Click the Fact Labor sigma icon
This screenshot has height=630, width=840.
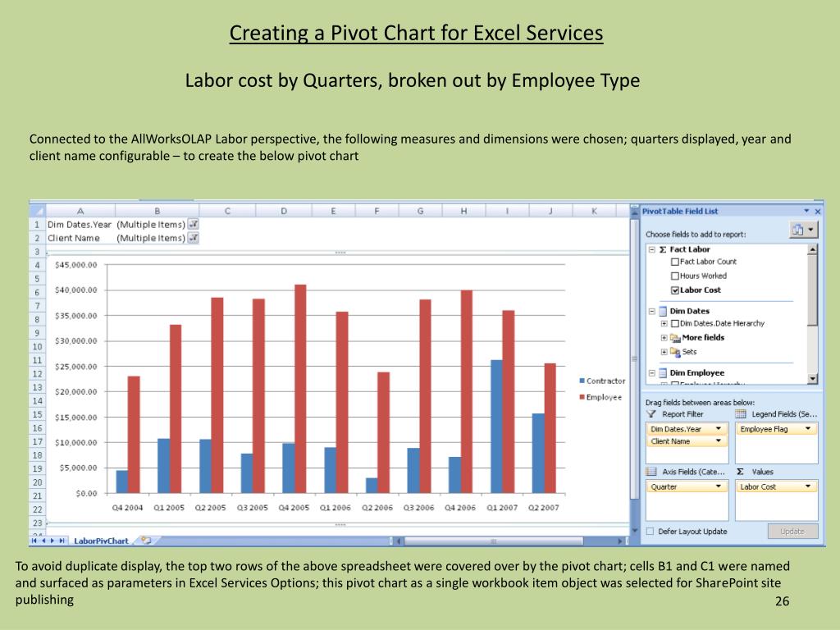[x=663, y=249]
